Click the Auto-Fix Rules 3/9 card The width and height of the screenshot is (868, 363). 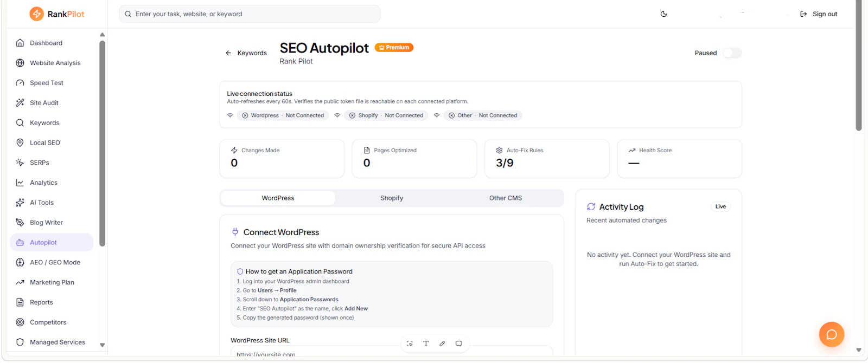[x=547, y=158]
